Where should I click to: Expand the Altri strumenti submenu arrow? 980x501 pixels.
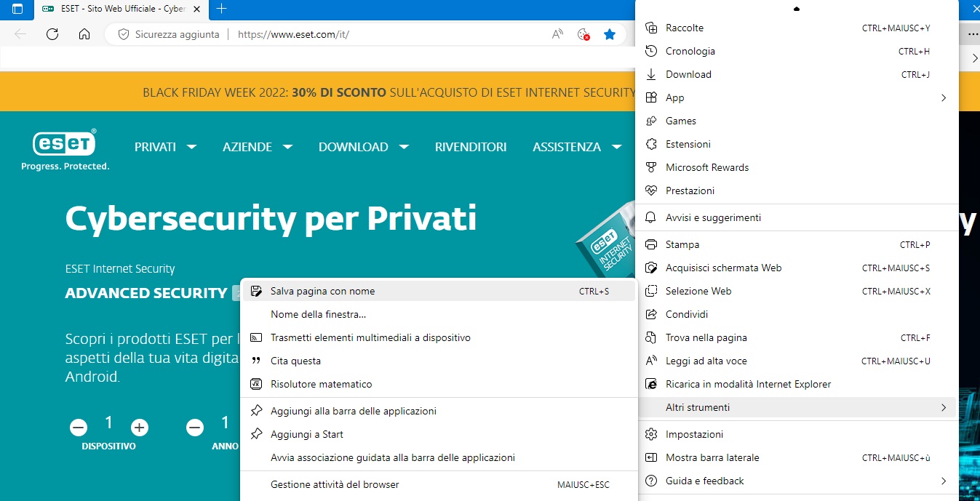coord(944,407)
